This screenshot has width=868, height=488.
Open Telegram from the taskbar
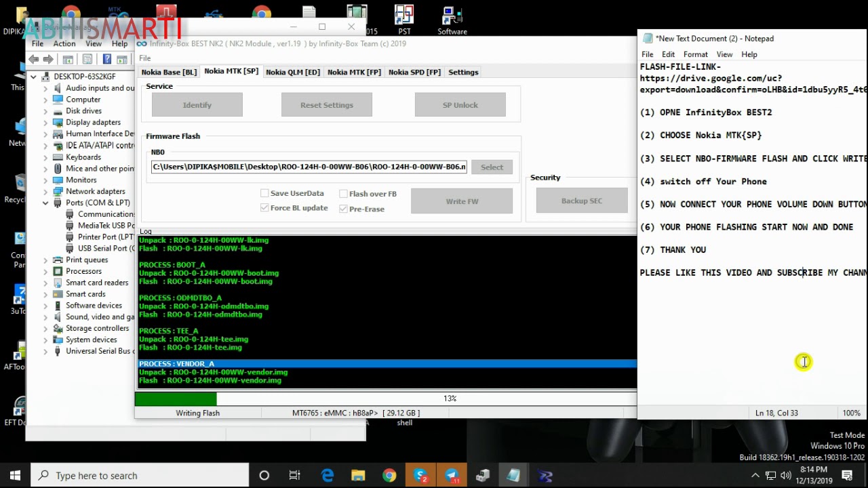tap(452, 476)
